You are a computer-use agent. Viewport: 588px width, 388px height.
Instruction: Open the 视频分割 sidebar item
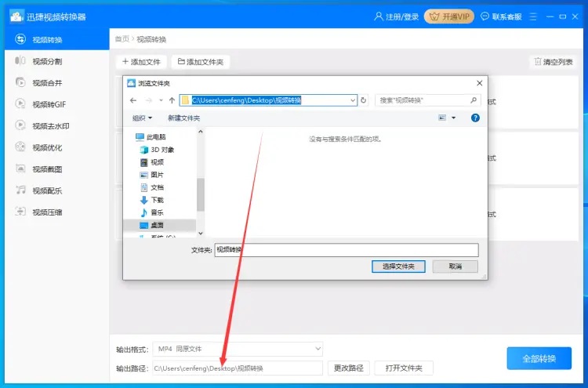[x=57, y=61]
